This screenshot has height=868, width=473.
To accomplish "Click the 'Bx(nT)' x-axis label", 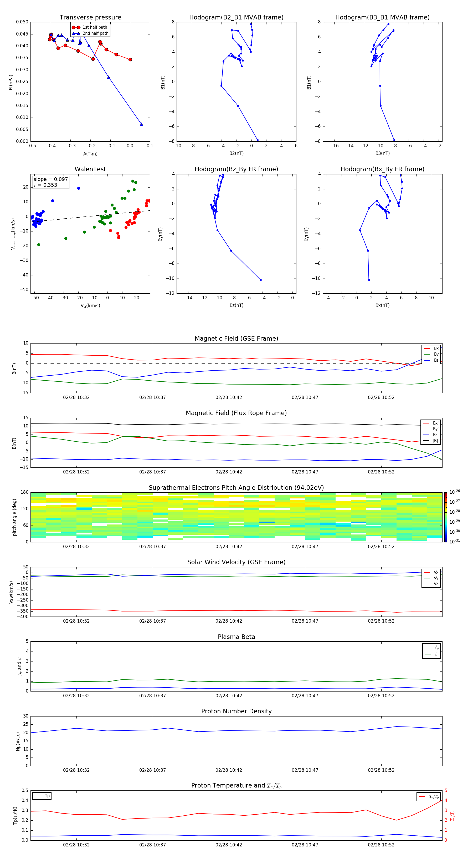I will pos(382,305).
